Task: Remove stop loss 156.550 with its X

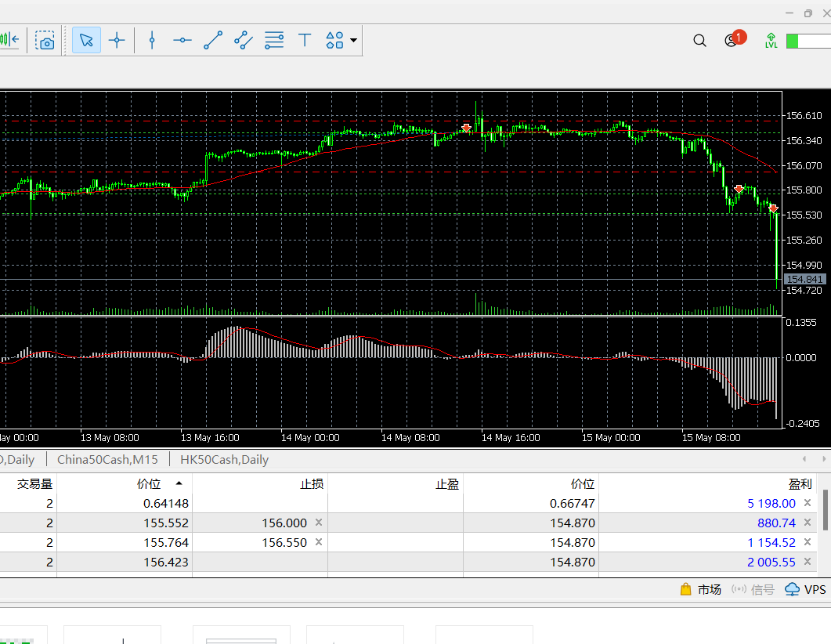Action: 319,542
